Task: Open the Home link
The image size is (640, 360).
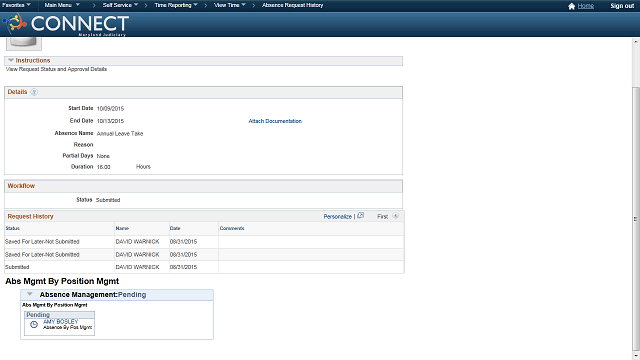Action: [586, 6]
